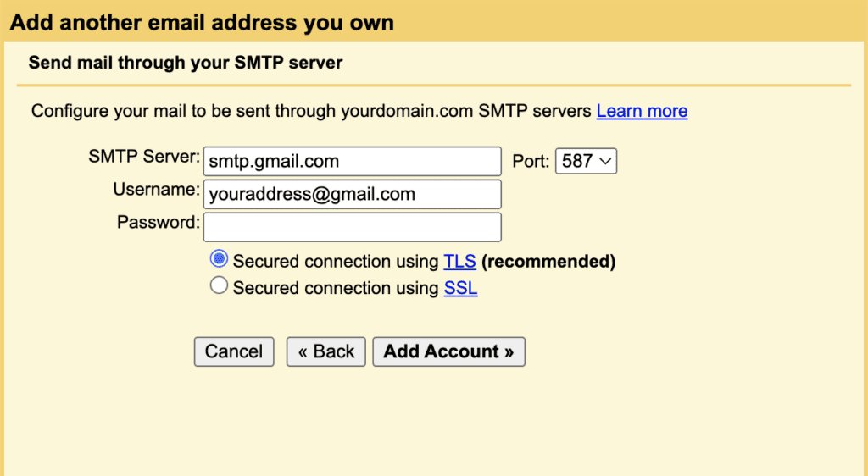Click the Add Account » button
This screenshot has width=868, height=476.
448,351
